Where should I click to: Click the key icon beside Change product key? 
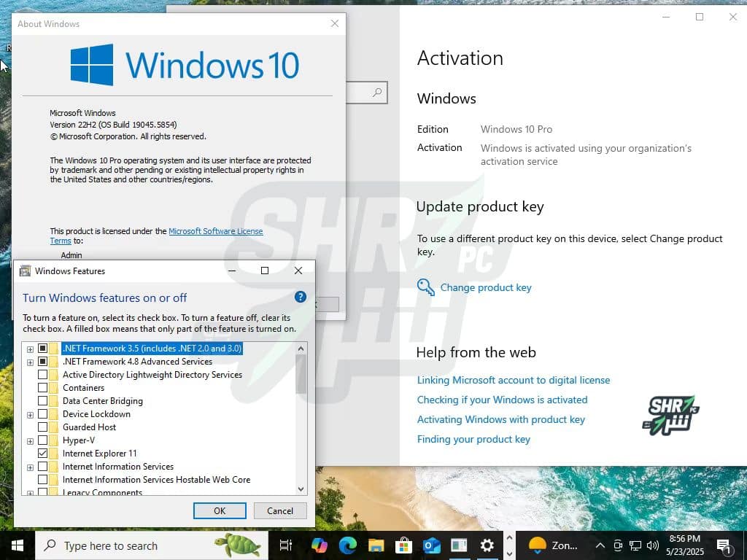[x=425, y=287]
